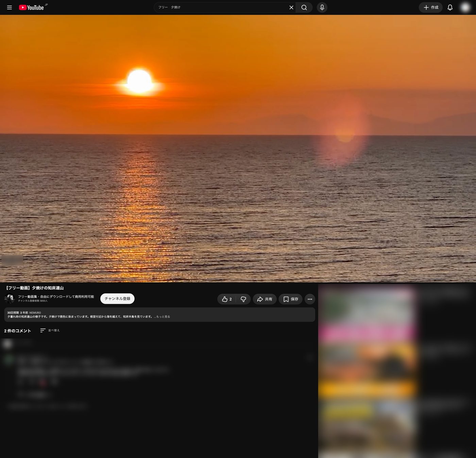
Task: Open the three-dot more actions menu
Action: [x=310, y=299]
